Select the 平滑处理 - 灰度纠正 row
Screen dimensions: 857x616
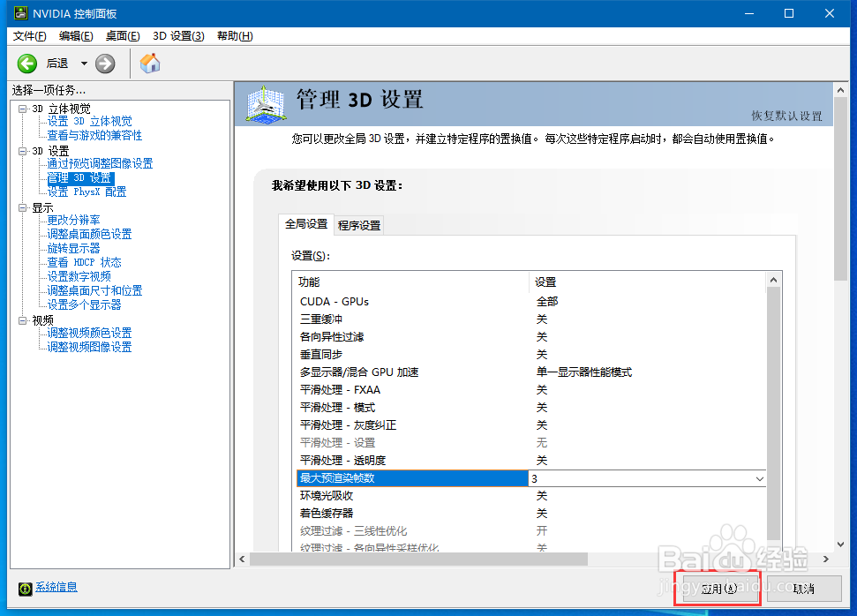(530, 425)
